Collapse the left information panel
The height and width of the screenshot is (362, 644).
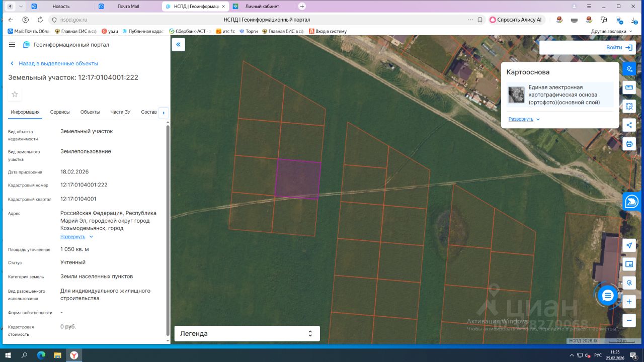tap(178, 45)
